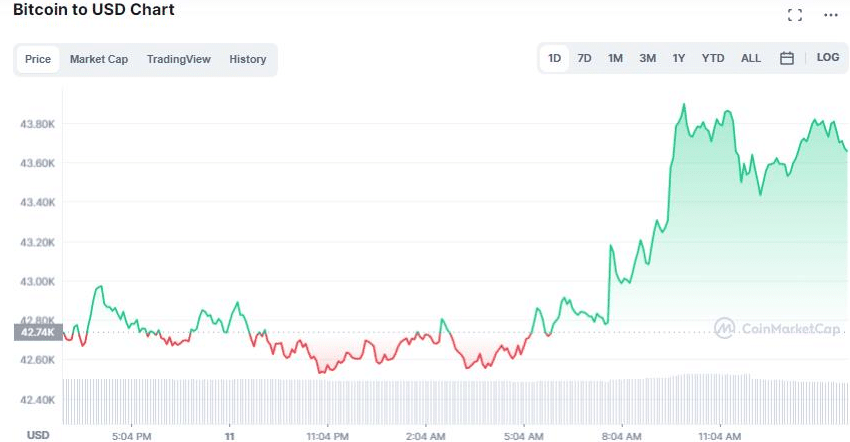Switch to the Market Cap tab
Screen dimensions: 850x442
[99, 59]
